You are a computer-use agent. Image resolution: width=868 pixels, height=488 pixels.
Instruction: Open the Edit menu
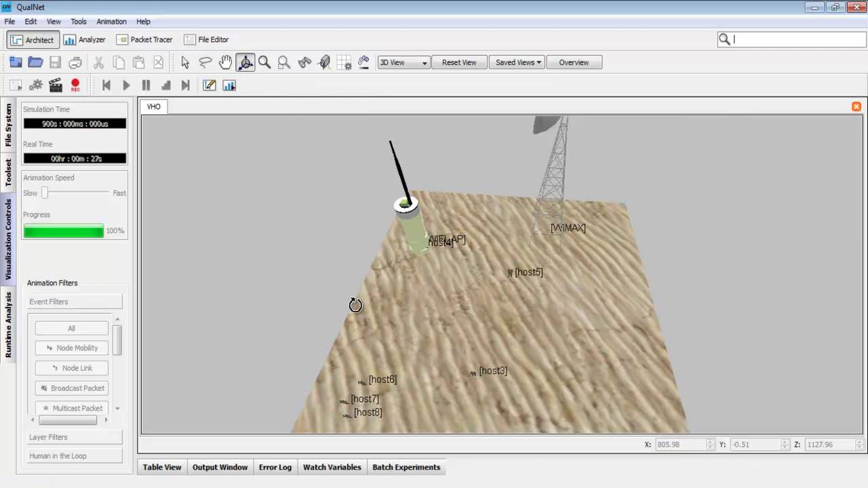(x=31, y=22)
